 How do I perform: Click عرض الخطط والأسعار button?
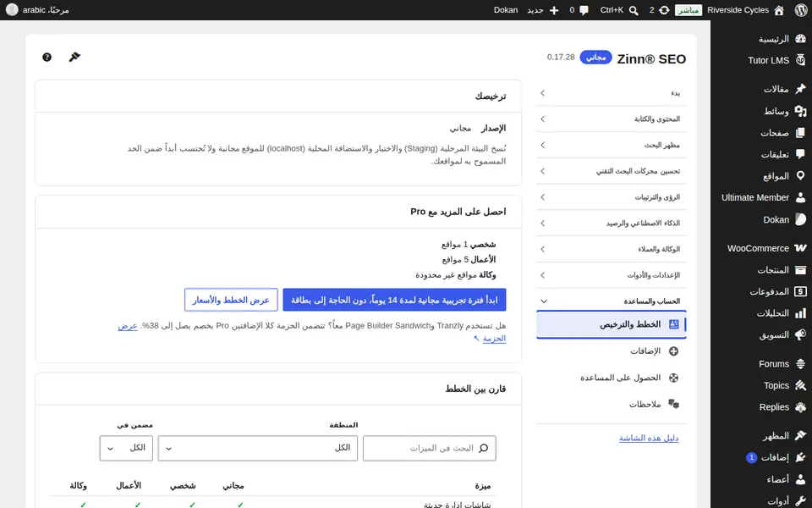pyautogui.click(x=231, y=300)
